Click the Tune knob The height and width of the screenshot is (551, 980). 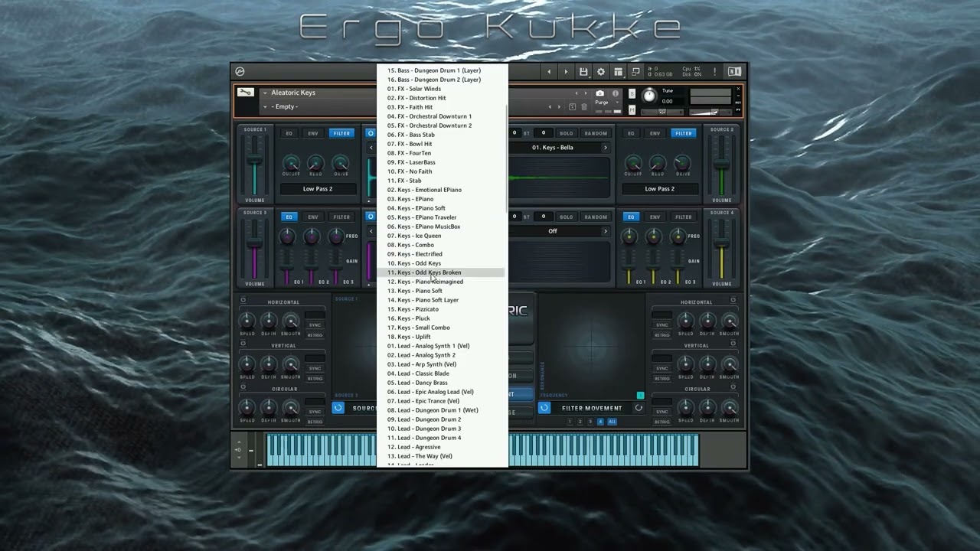tap(649, 96)
